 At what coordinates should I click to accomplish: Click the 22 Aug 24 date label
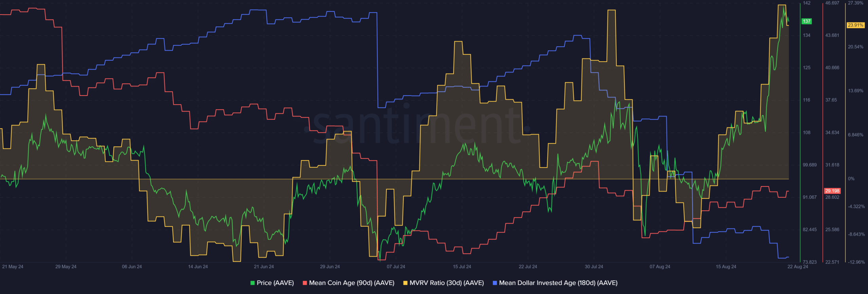click(798, 267)
